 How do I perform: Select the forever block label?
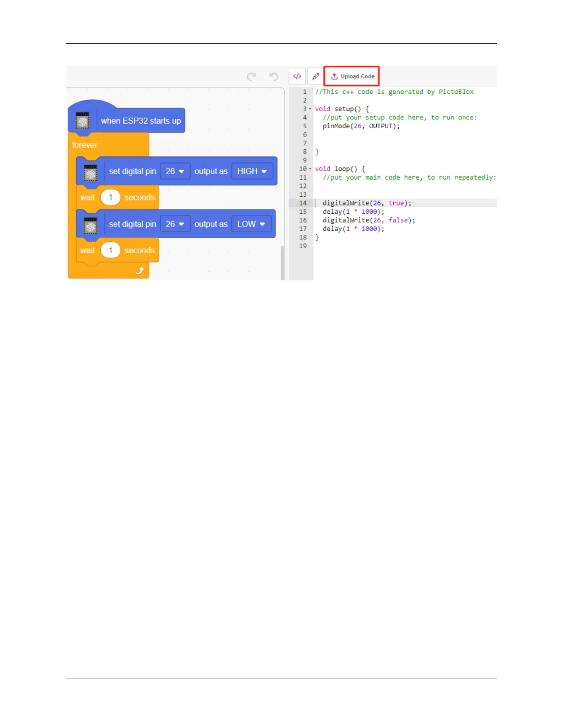click(85, 145)
